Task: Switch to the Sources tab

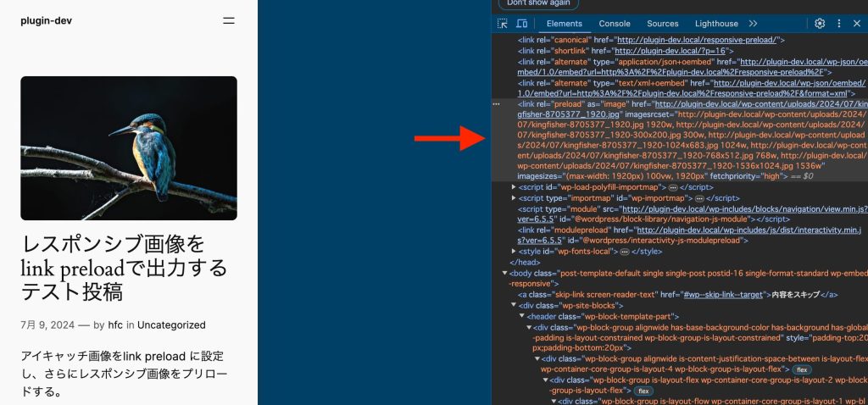Action: [663, 23]
